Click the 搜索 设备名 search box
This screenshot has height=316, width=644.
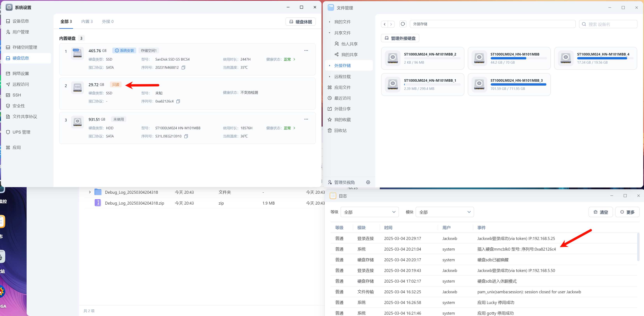tap(608, 24)
